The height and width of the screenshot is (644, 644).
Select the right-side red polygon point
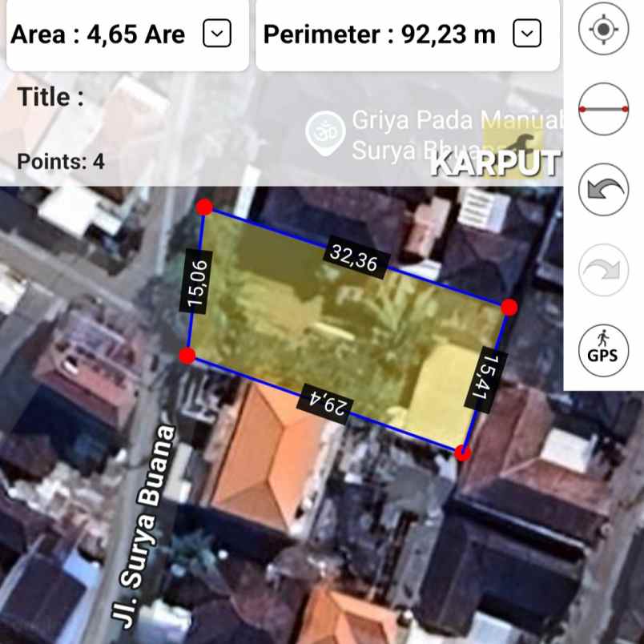(x=509, y=307)
